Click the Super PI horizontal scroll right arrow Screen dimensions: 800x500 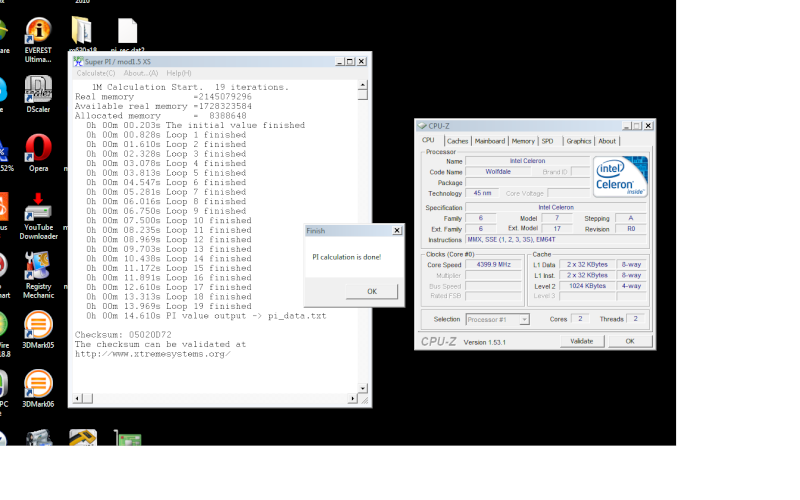(353, 398)
